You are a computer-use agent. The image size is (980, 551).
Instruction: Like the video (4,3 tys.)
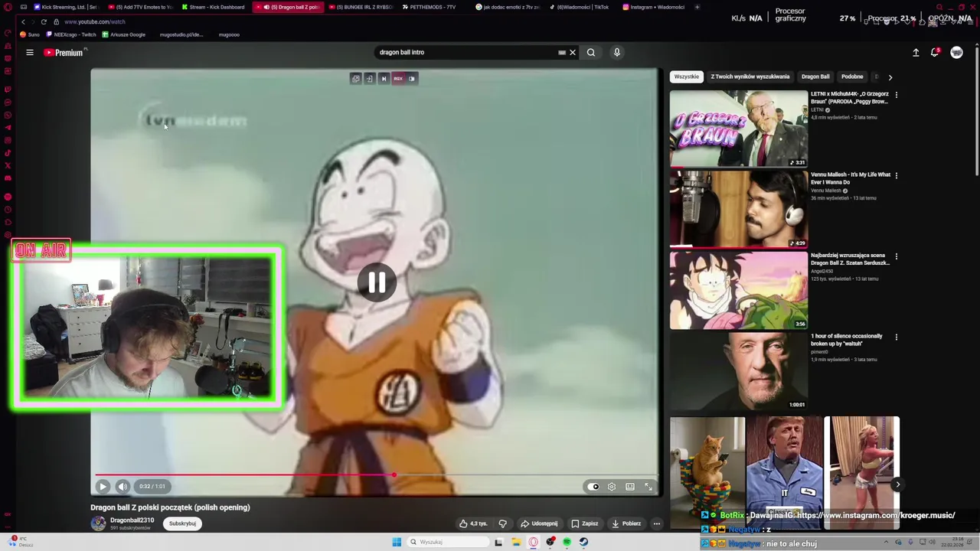473,523
